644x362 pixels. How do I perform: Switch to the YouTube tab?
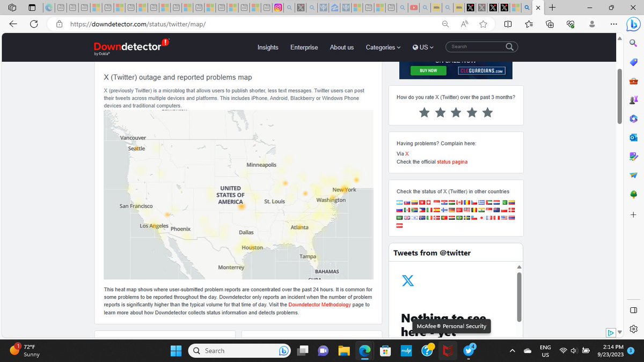413,8
